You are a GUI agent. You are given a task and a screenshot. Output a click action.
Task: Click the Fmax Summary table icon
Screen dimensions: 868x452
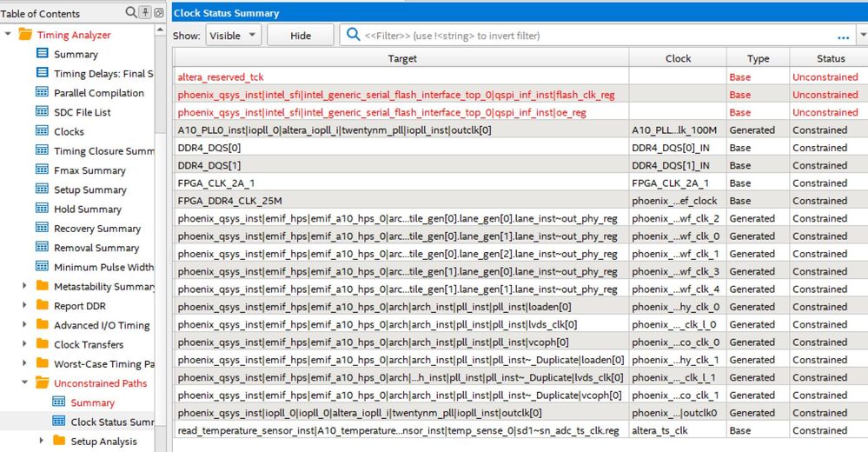click(42, 170)
